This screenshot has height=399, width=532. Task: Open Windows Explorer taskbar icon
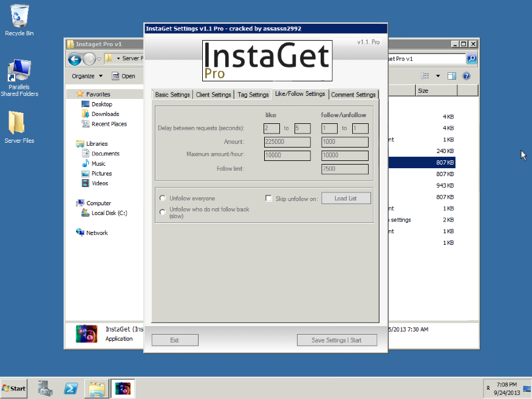click(x=97, y=389)
